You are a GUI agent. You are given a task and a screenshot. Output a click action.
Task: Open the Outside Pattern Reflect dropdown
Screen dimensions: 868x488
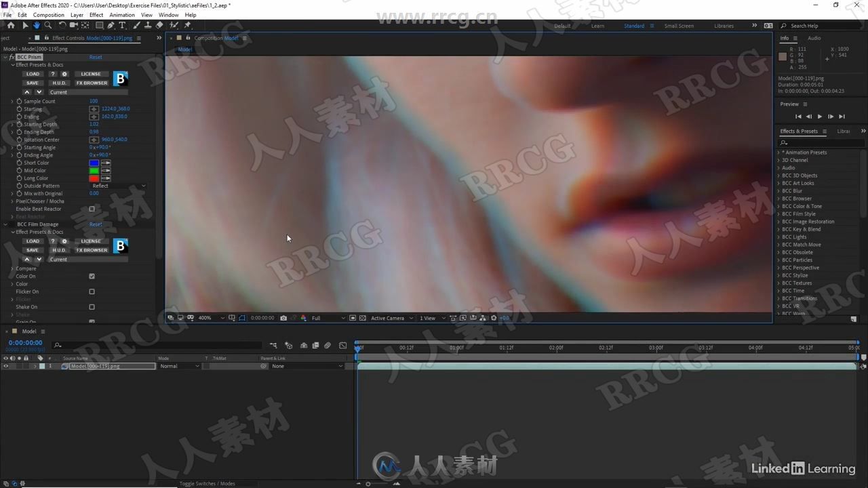point(118,186)
